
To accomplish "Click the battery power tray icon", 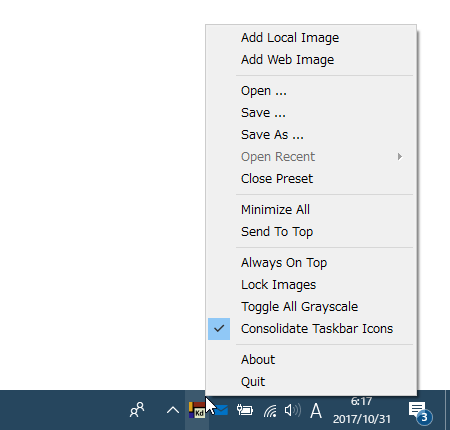I will click(245, 410).
